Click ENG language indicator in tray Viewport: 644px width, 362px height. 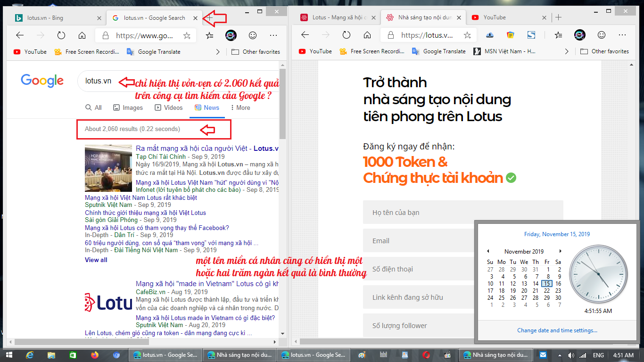[x=598, y=355]
